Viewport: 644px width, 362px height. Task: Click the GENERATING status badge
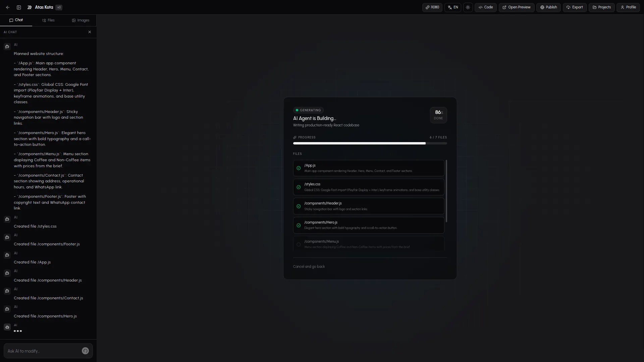pos(308,110)
